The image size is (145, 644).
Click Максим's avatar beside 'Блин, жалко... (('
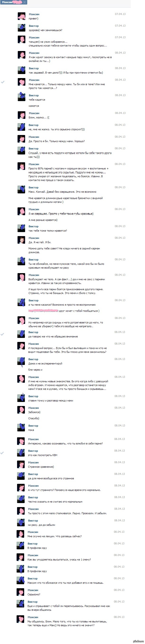[22, 115]
